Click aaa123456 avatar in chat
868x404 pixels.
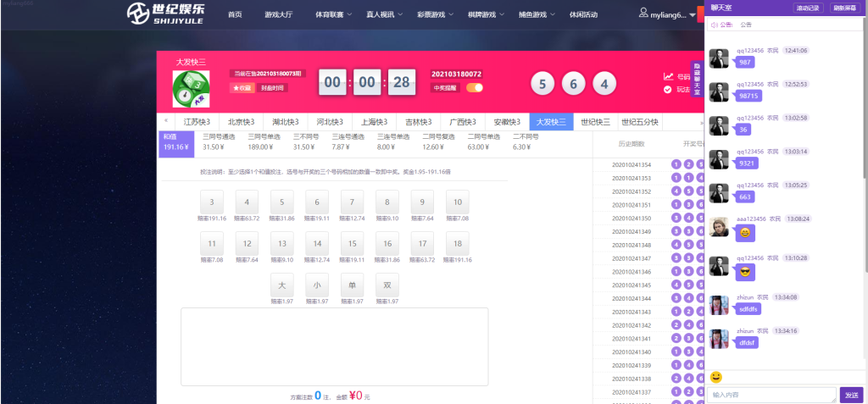pyautogui.click(x=719, y=227)
